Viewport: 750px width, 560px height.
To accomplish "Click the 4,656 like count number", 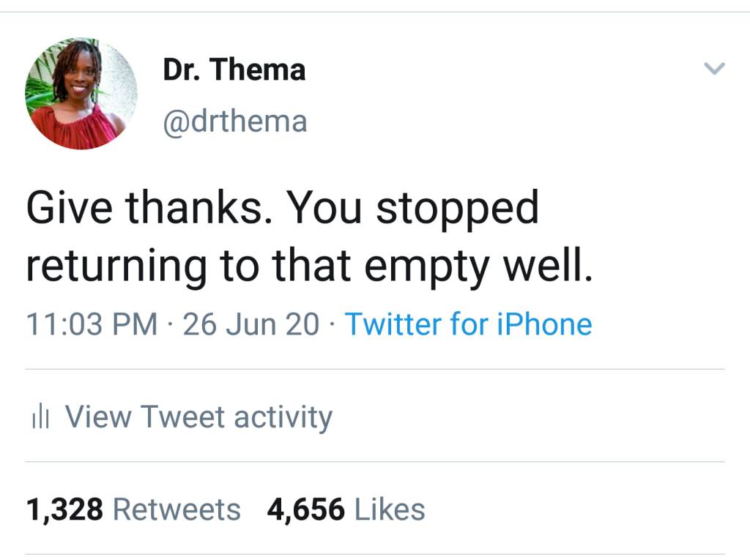I will click(x=305, y=509).
